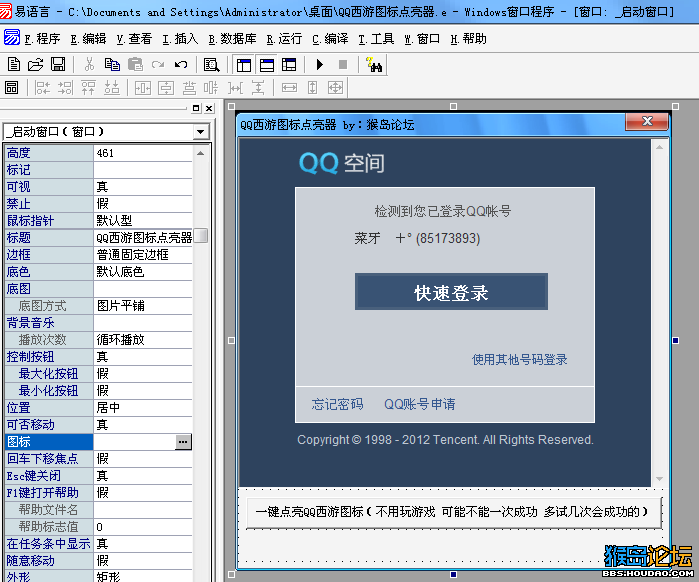This screenshot has height=582, width=699.
Task: Select the 鼠标指针 property value 默认型
Action: pyautogui.click(x=143, y=221)
